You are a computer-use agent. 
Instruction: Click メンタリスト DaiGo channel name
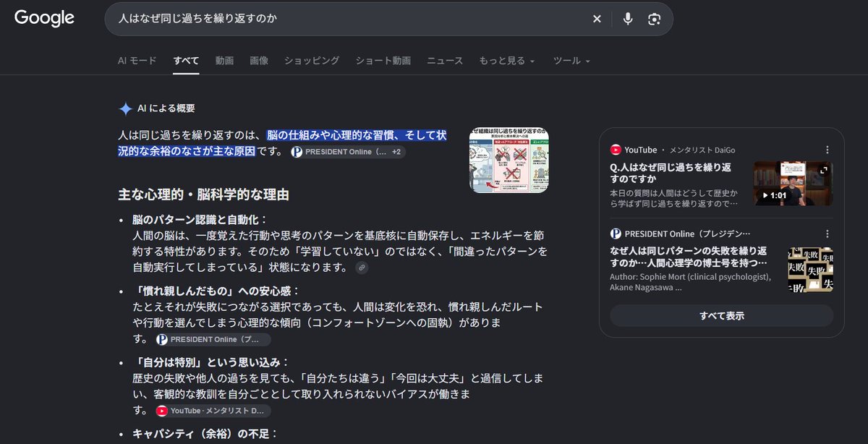pos(702,150)
